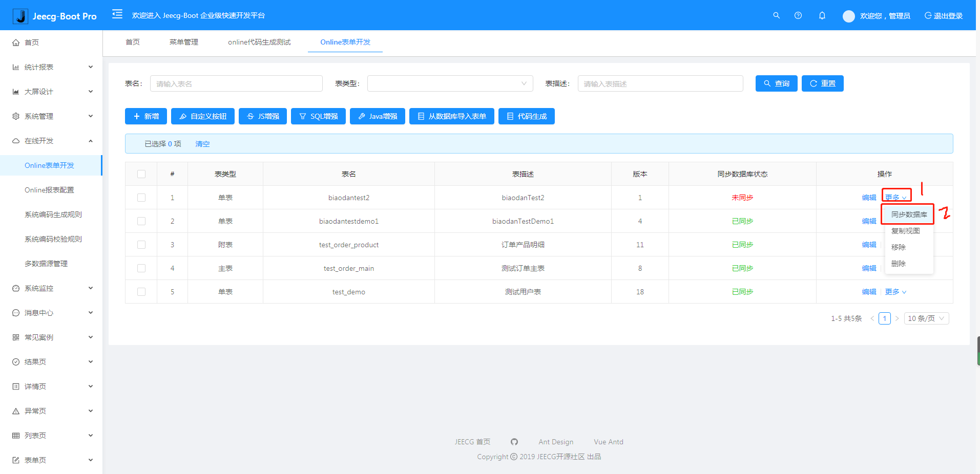Expand the 统计报表 sidebar menu

[x=51, y=67]
